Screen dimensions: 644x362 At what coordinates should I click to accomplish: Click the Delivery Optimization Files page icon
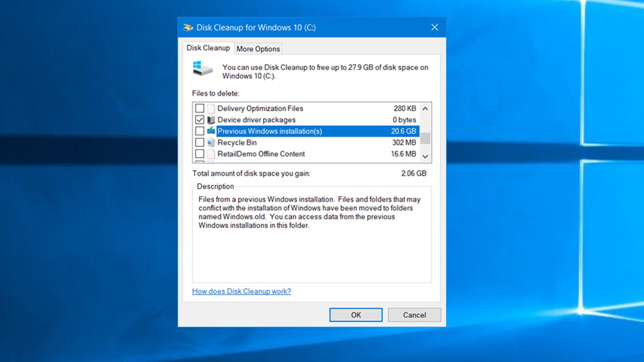click(211, 108)
